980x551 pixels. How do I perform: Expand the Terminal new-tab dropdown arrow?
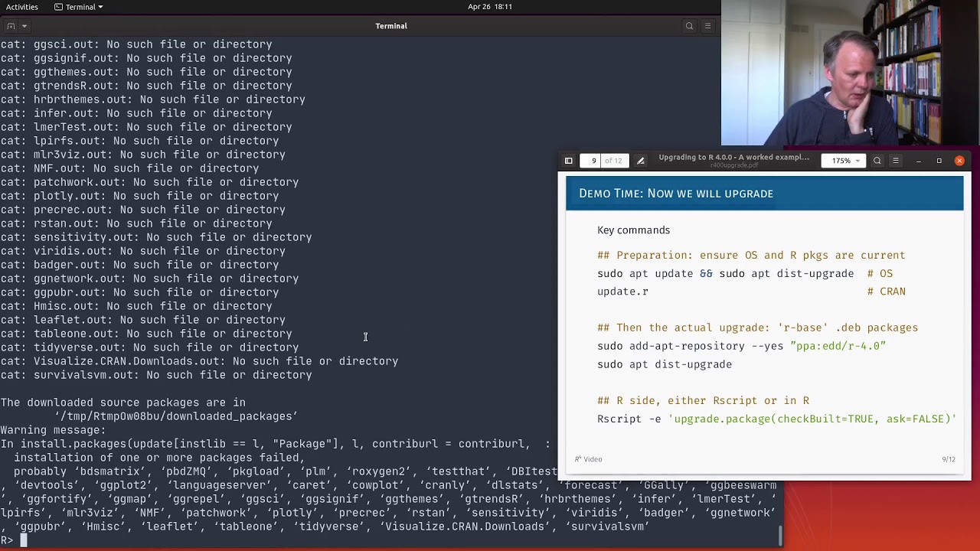coord(24,26)
